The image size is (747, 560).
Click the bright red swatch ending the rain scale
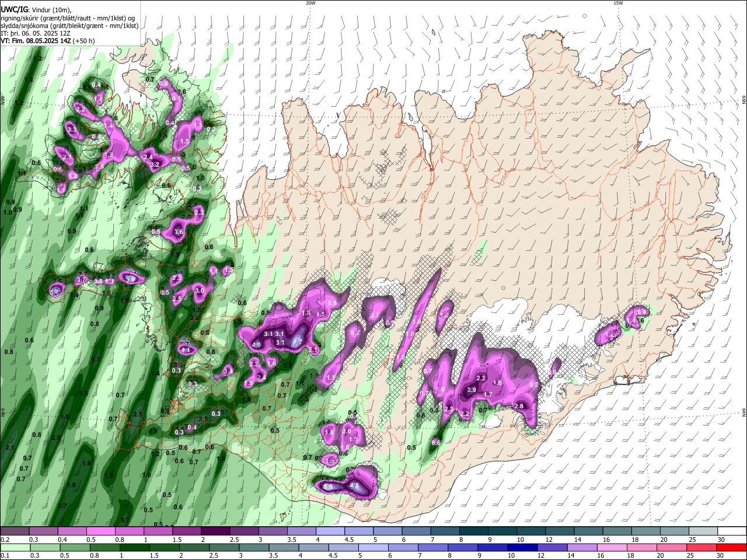click(x=732, y=547)
